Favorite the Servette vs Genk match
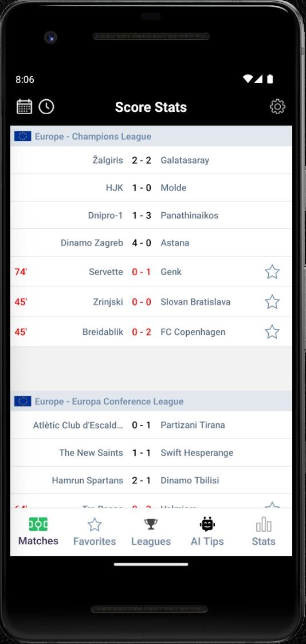The image size is (306, 644). click(x=272, y=272)
